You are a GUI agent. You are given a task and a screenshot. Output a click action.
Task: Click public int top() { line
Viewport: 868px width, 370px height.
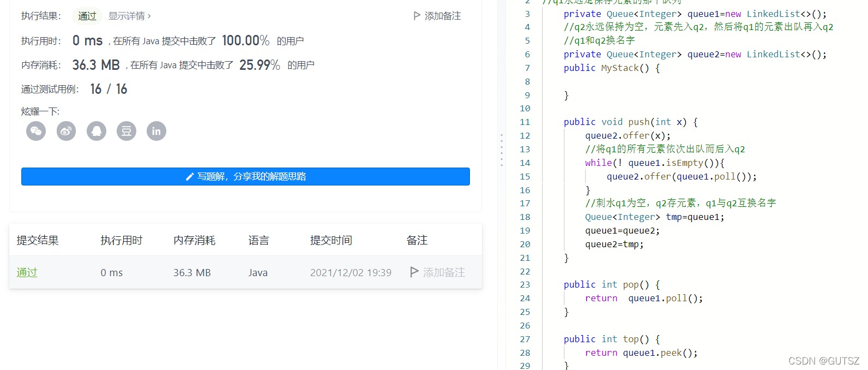point(612,339)
